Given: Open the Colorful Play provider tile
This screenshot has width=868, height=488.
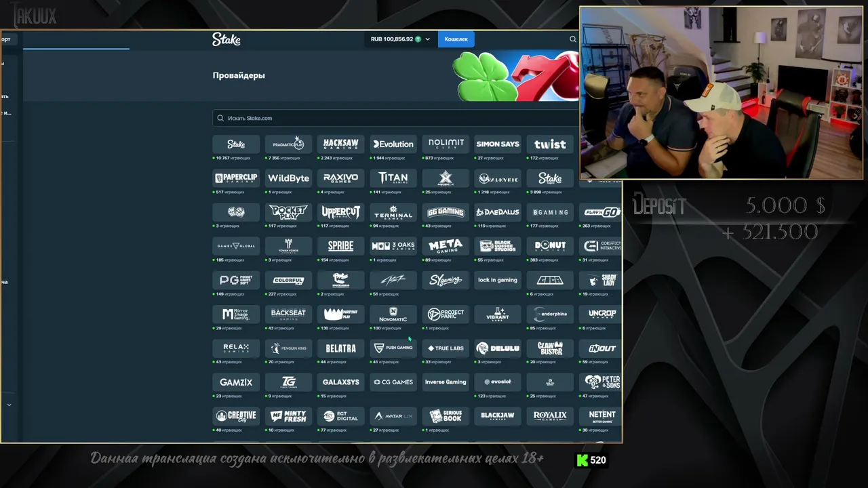Looking at the screenshot, I should (288, 280).
